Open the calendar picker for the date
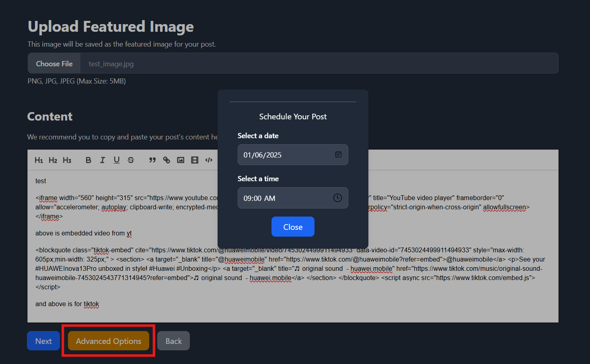 tap(338, 155)
